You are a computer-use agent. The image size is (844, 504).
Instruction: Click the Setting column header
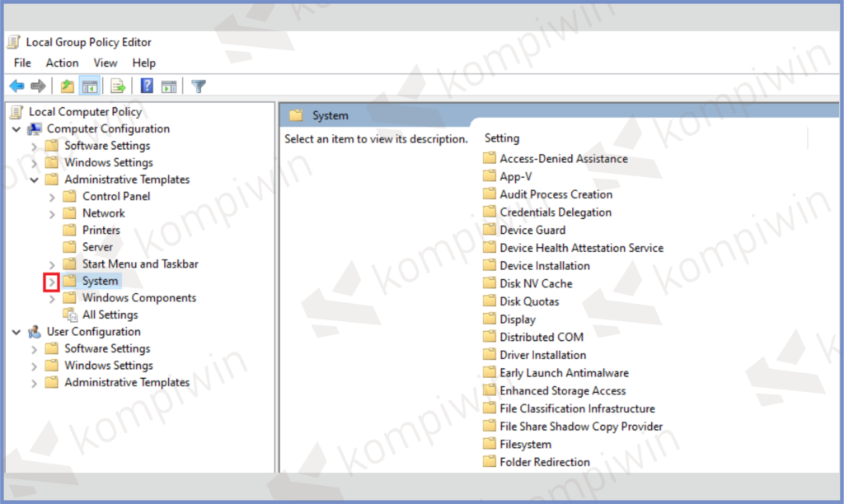point(502,138)
